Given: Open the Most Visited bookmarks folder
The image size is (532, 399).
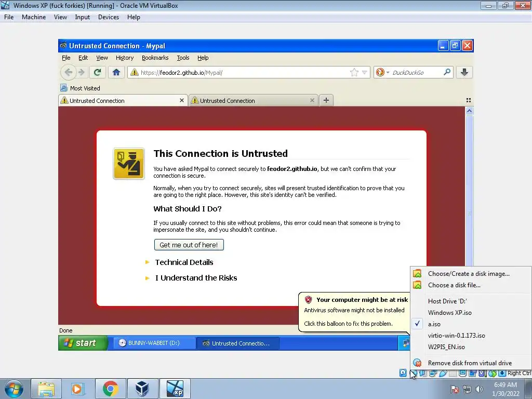Looking at the screenshot, I should [x=80, y=88].
